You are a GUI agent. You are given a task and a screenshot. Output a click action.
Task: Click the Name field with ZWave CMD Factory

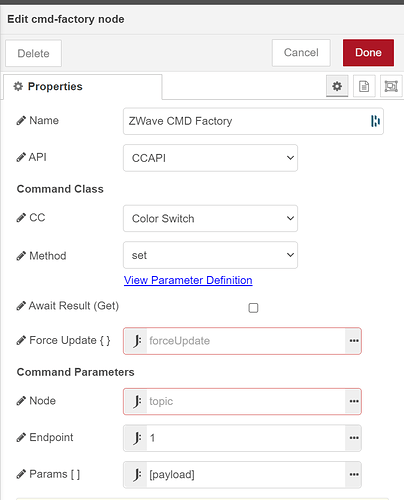click(x=253, y=121)
